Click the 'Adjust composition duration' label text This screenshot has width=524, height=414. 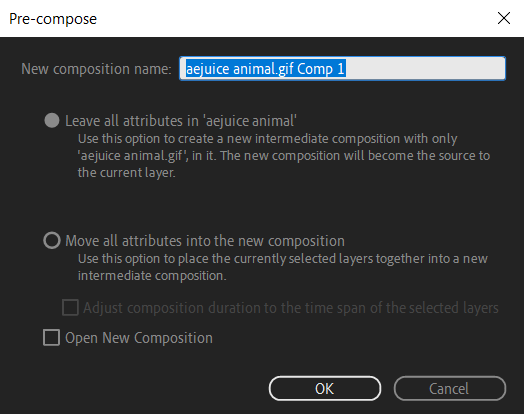pos(291,308)
